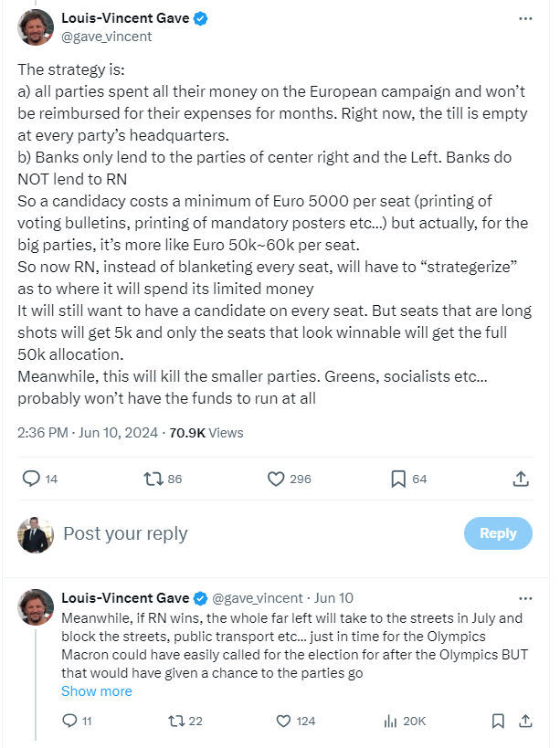This screenshot has width=560, height=748.
Task: Open the more options menu on main tweet
Action: [524, 18]
